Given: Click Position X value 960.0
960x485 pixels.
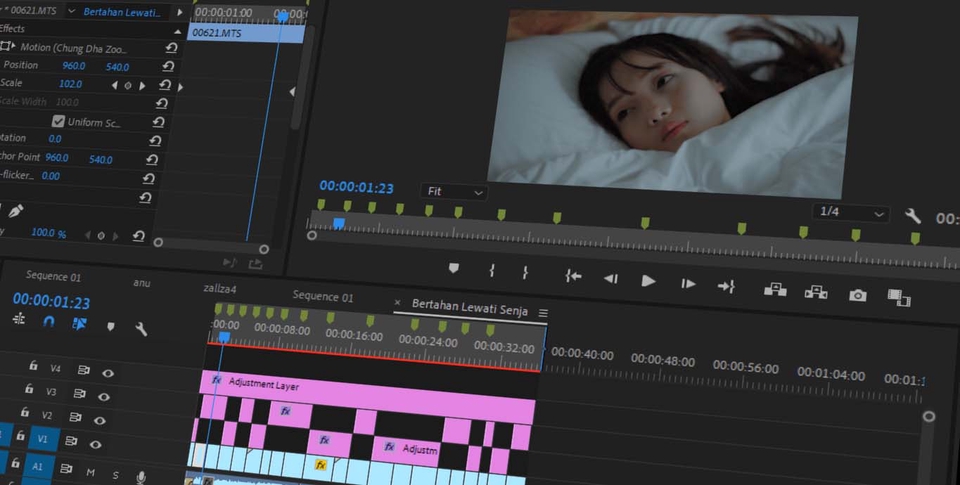Looking at the screenshot, I should (x=73, y=66).
